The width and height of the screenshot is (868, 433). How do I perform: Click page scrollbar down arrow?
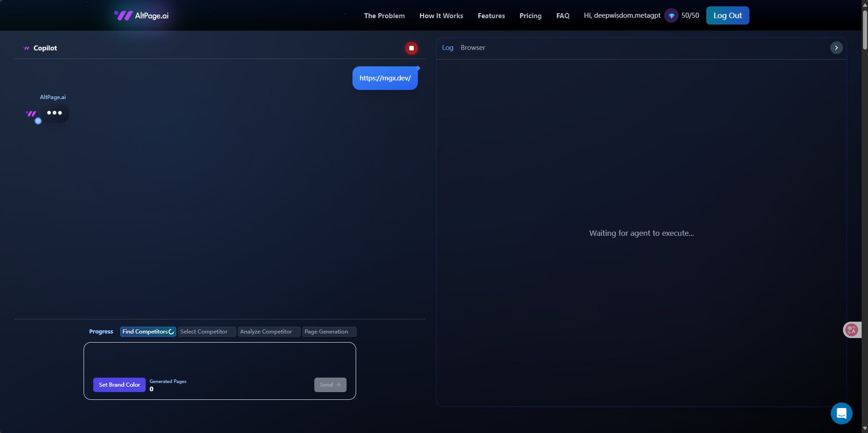click(x=865, y=428)
